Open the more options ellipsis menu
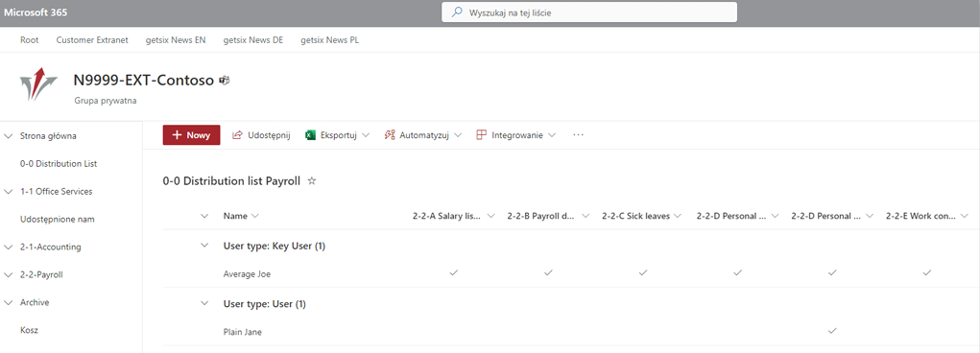The height and width of the screenshot is (353, 980). (578, 135)
